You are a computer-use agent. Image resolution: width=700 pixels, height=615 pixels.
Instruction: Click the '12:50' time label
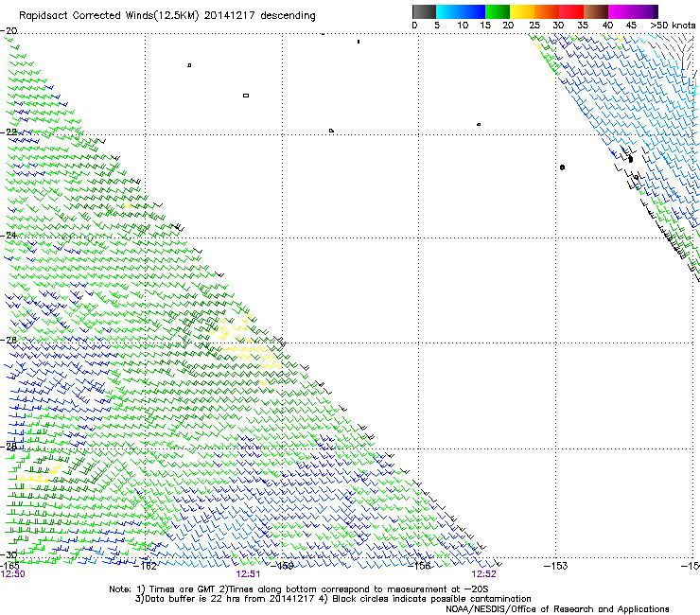tap(13, 574)
